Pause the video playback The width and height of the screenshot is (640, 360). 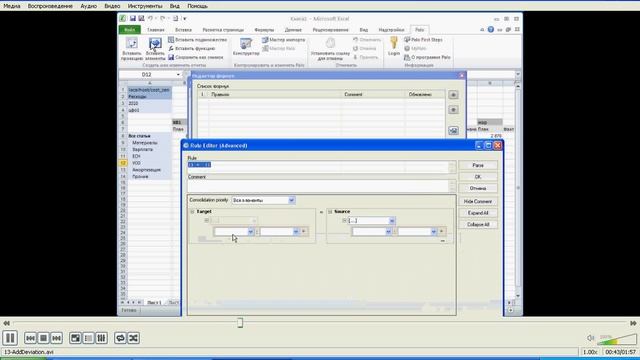click(x=10, y=338)
